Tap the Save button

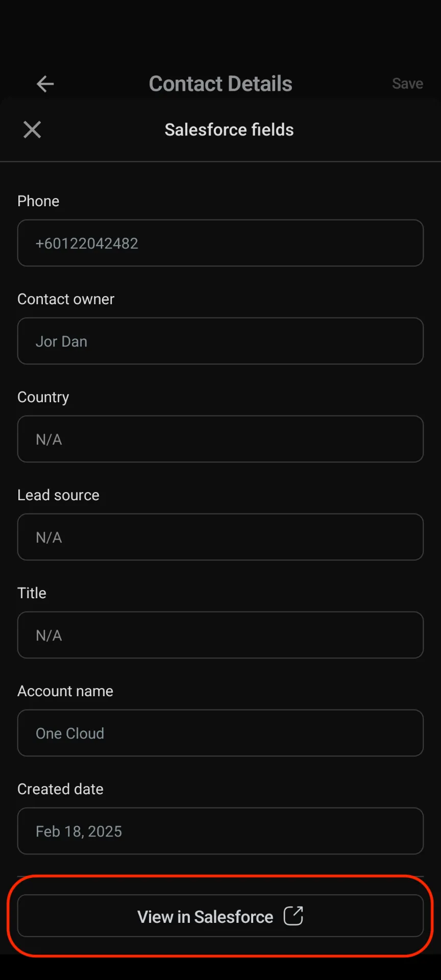coord(407,84)
